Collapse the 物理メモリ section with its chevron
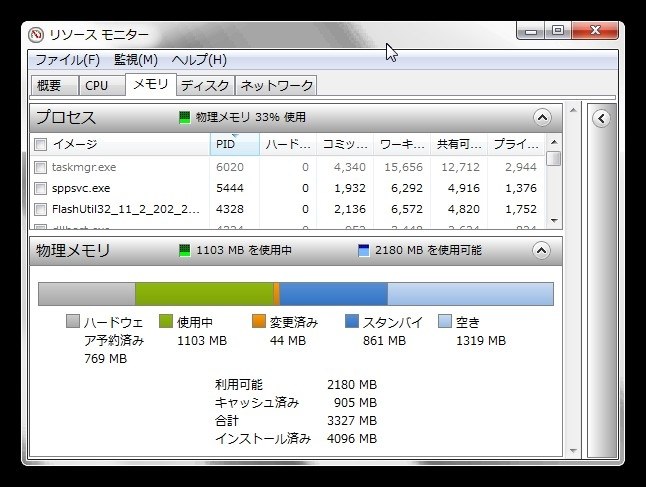 click(541, 251)
